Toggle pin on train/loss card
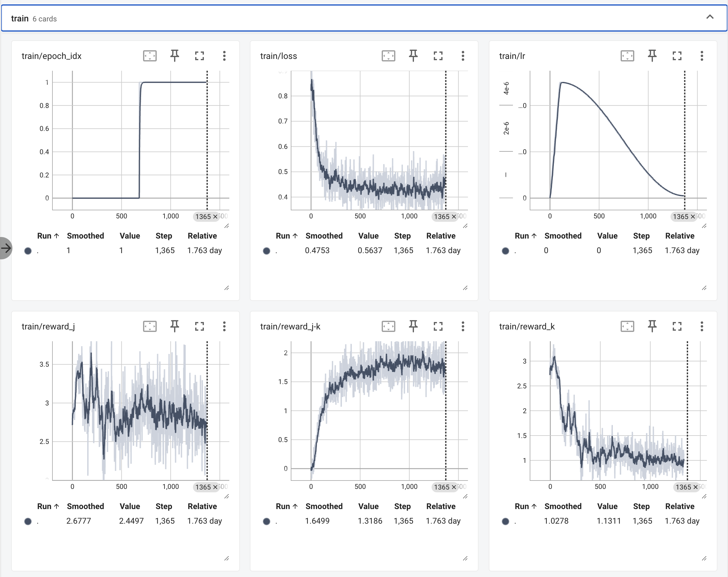728x577 pixels. tap(413, 56)
